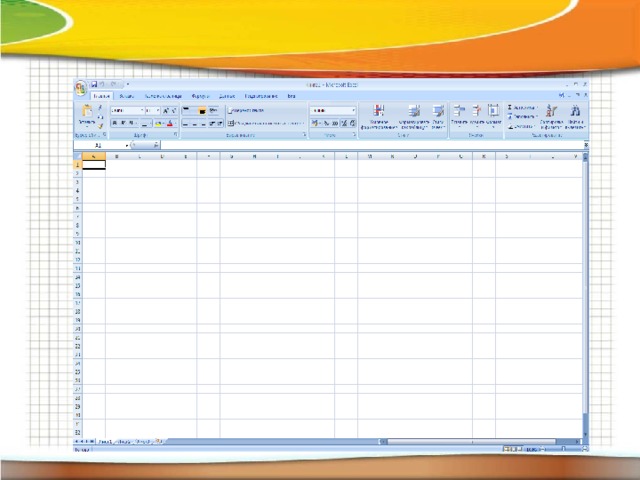Click the yellow fill color button
The height and width of the screenshot is (480, 640).
[x=159, y=123]
